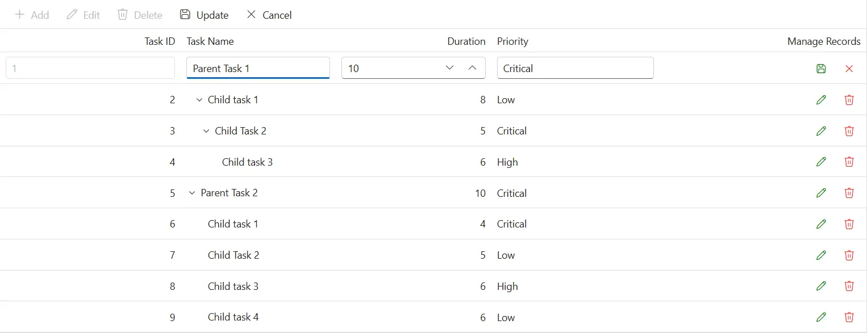This screenshot has height=333, width=868.
Task: Click the Priority field showing Critical
Action: pos(575,68)
